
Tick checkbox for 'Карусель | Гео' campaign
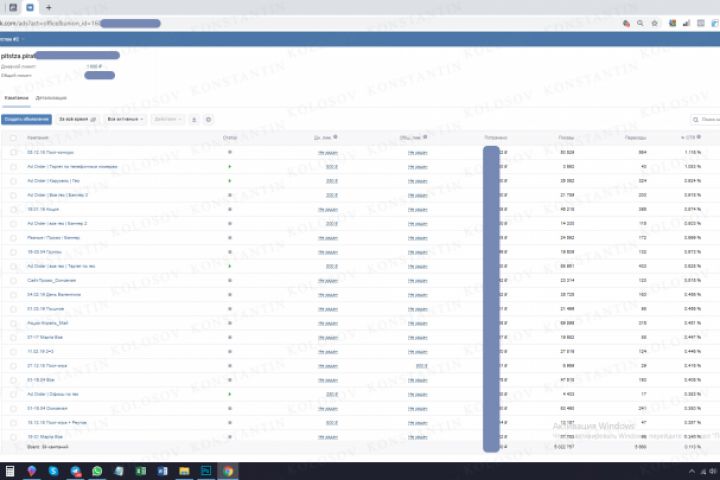(13, 181)
